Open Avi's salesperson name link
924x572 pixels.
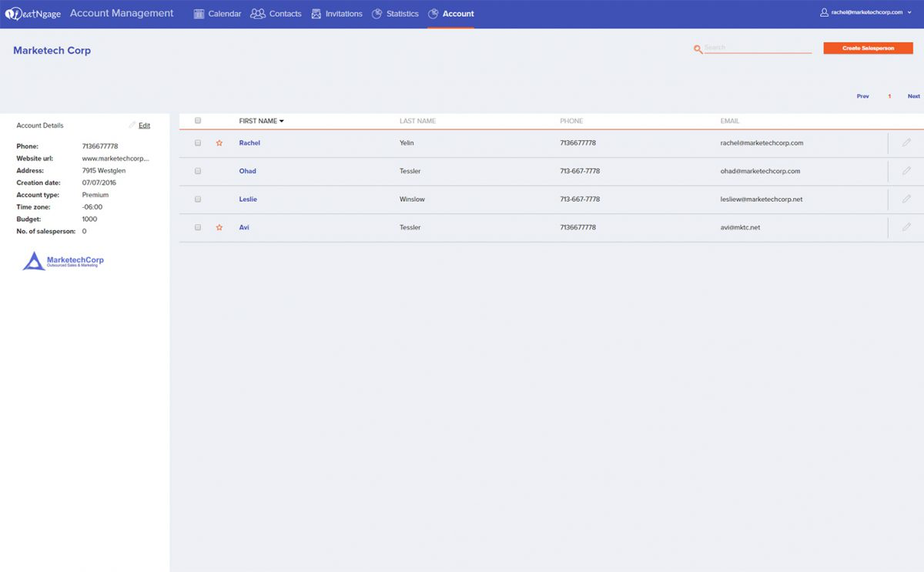(244, 228)
